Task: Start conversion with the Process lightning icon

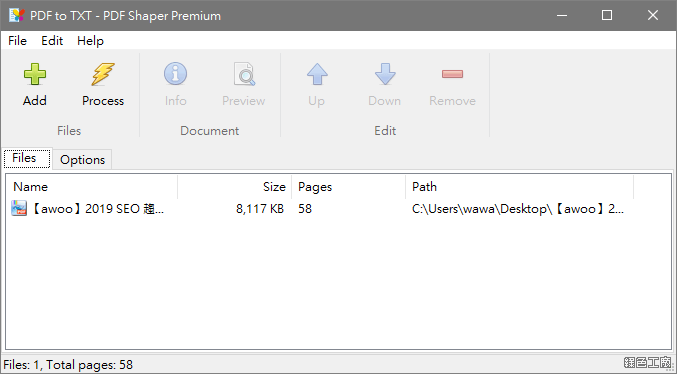Action: pos(103,74)
